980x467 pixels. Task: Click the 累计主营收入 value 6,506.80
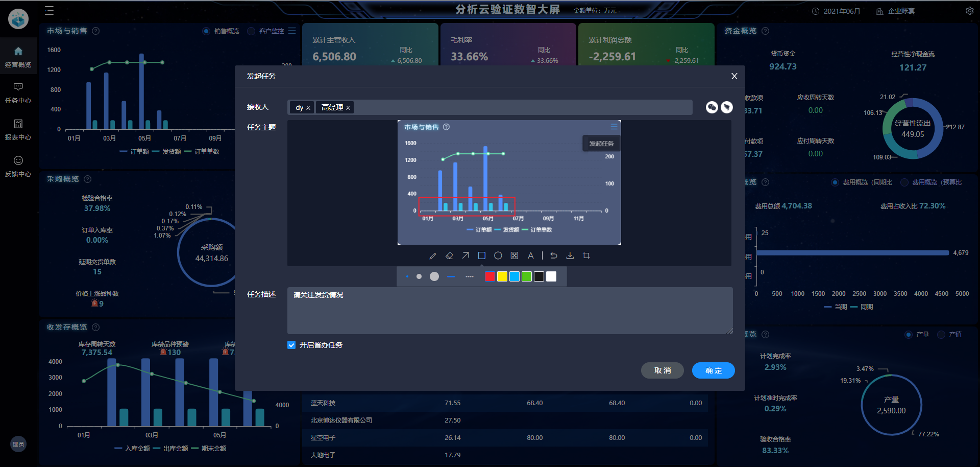pyautogui.click(x=334, y=57)
